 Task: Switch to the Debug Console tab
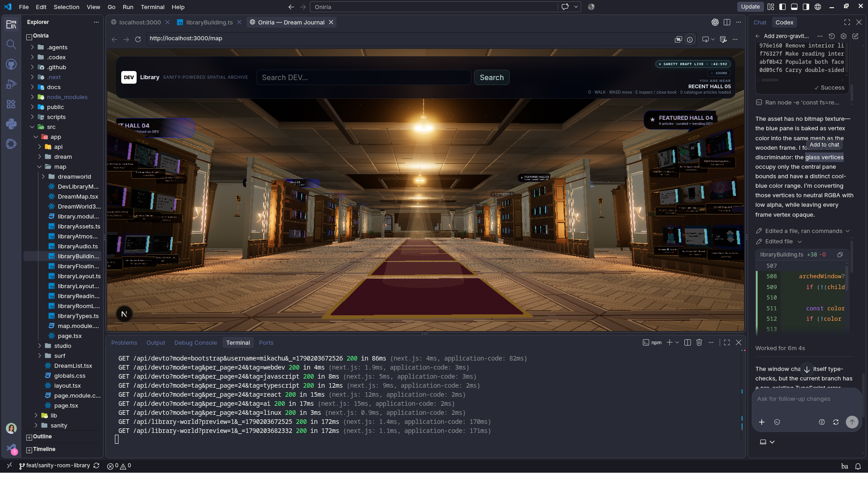coord(195,343)
